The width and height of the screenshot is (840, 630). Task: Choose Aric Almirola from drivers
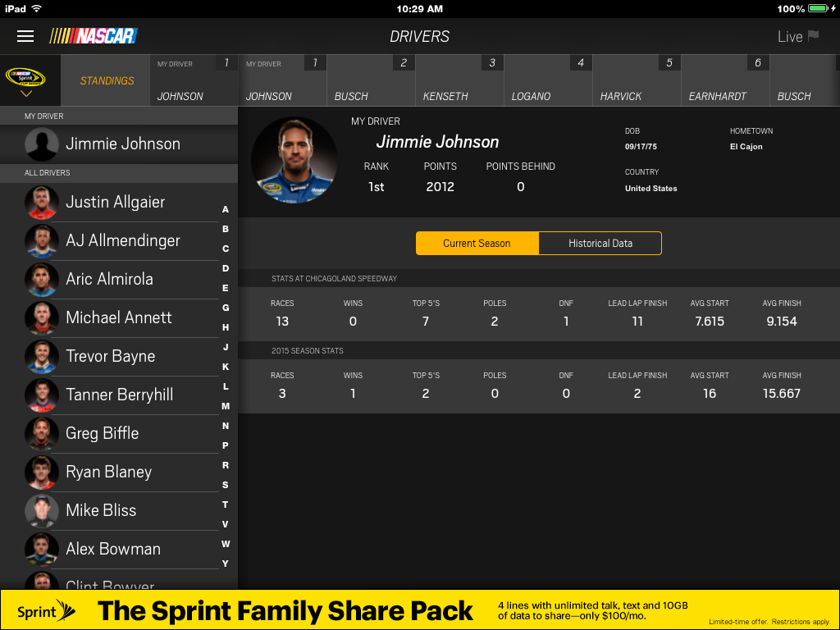tap(119, 279)
